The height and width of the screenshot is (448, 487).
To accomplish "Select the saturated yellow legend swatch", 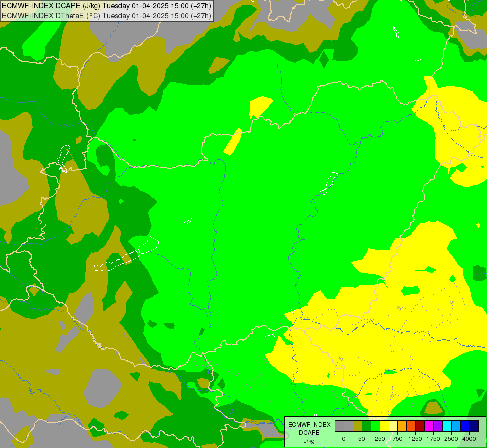I will tap(384, 426).
